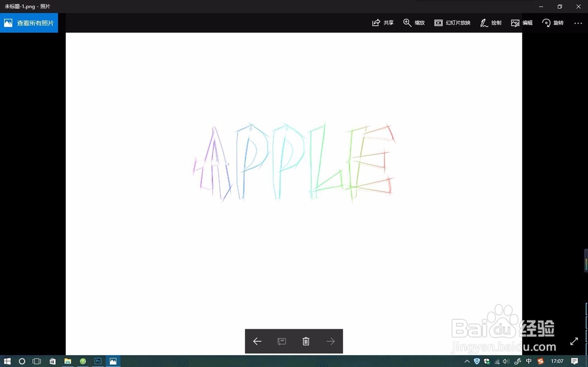Start the 幻灯片放映 slideshow
This screenshot has height=367, width=588.
coord(452,23)
